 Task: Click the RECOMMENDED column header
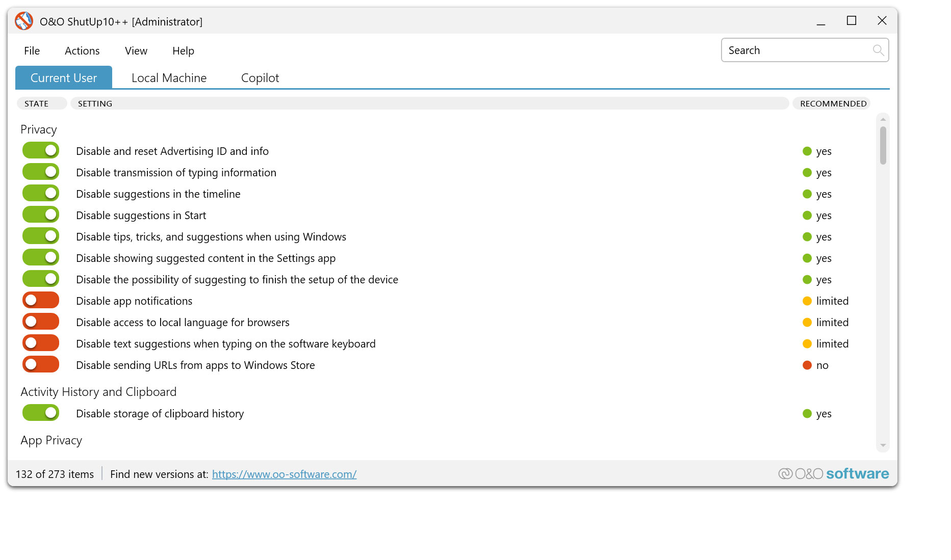pos(831,103)
